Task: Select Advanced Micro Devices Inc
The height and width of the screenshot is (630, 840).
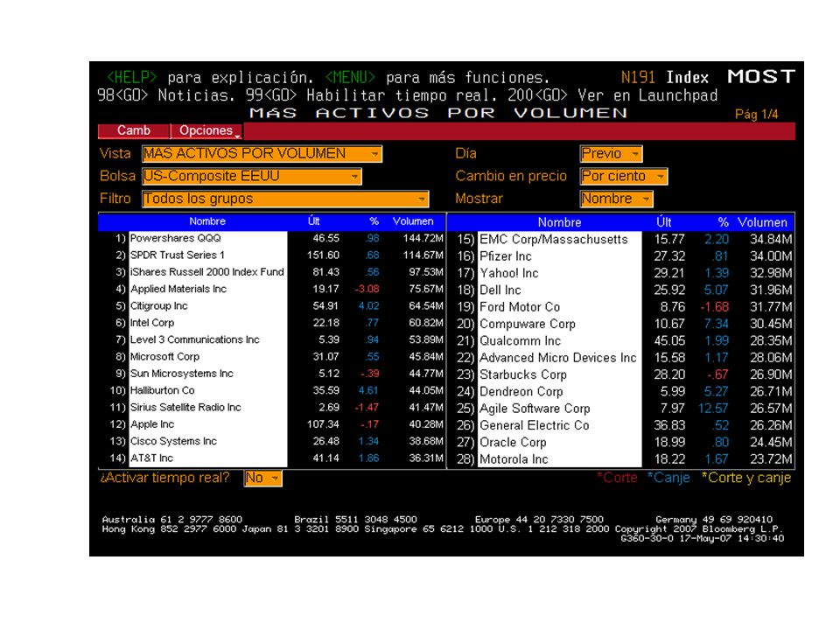Action: pos(559,358)
